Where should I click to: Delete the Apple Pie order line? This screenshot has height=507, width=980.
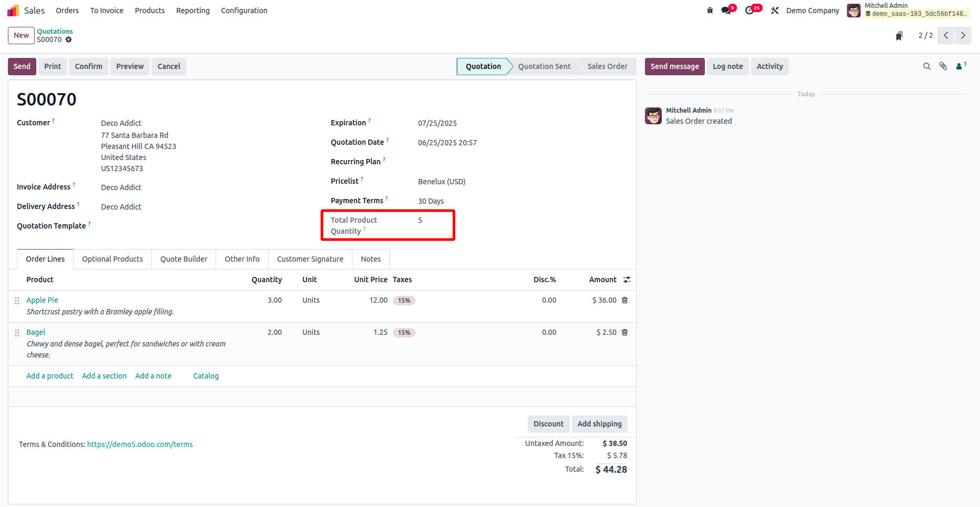(x=625, y=300)
